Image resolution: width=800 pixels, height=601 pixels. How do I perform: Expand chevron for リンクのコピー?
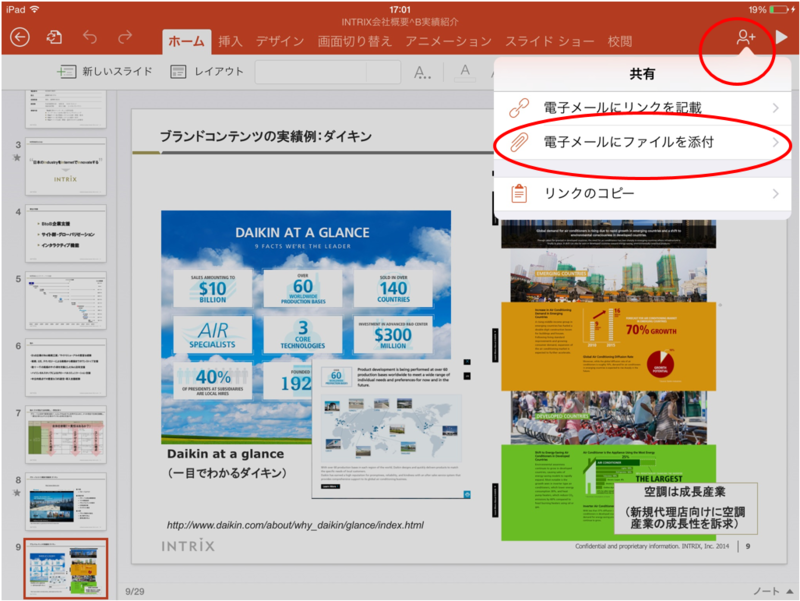(x=776, y=194)
